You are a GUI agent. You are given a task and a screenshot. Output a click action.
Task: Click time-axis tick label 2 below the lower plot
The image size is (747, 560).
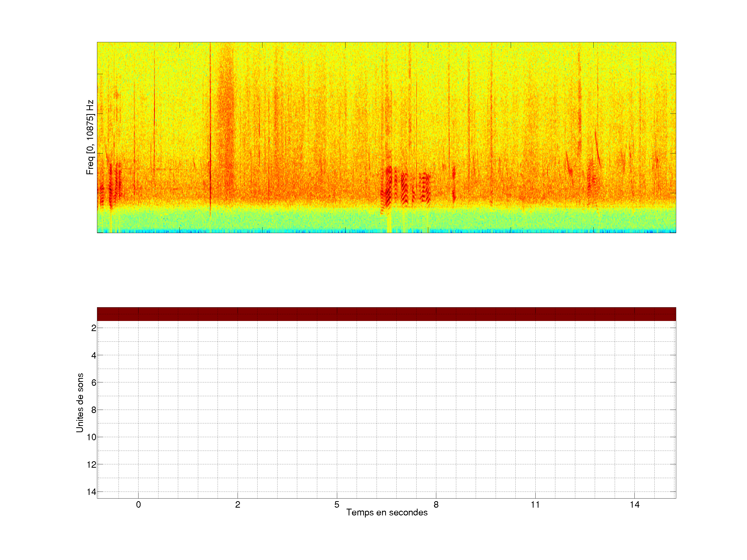[x=238, y=505]
